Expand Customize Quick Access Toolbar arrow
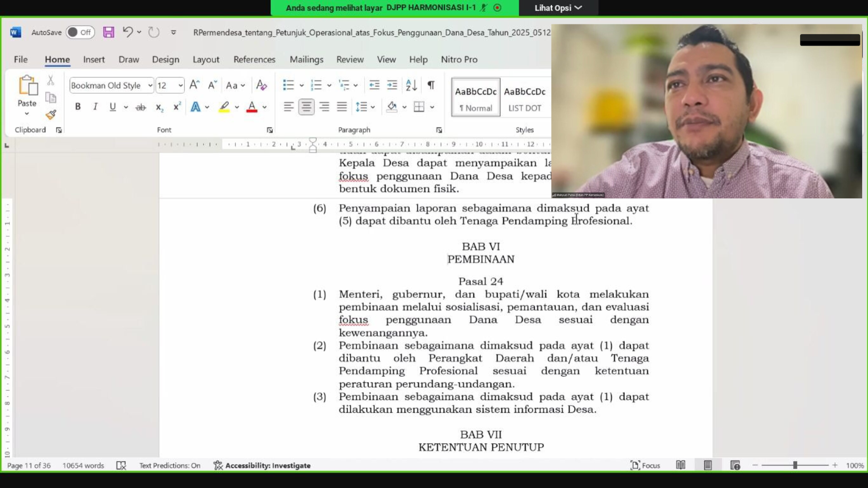The image size is (868, 488). [x=173, y=32]
